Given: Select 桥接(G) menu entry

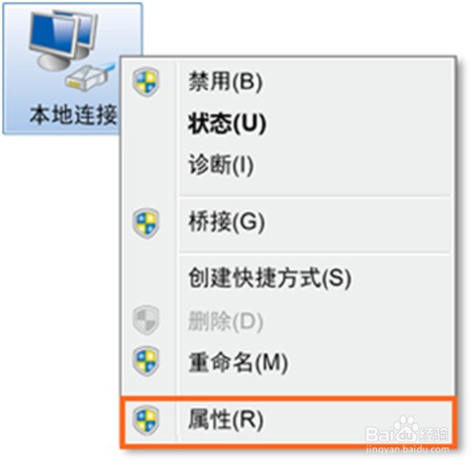Looking at the screenshot, I should [x=288, y=222].
